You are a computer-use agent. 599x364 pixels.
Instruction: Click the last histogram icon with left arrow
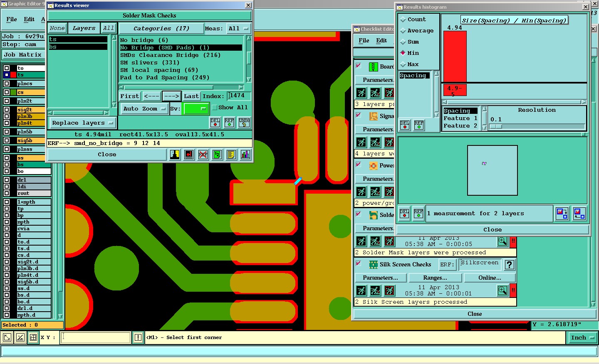(579, 214)
